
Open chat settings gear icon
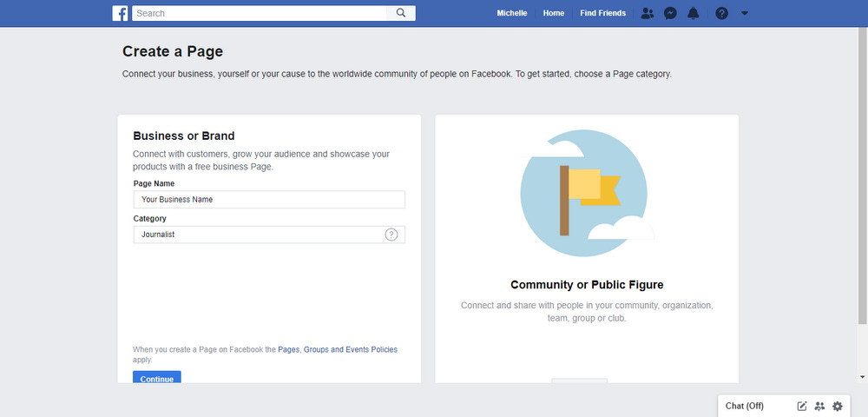pos(838,406)
